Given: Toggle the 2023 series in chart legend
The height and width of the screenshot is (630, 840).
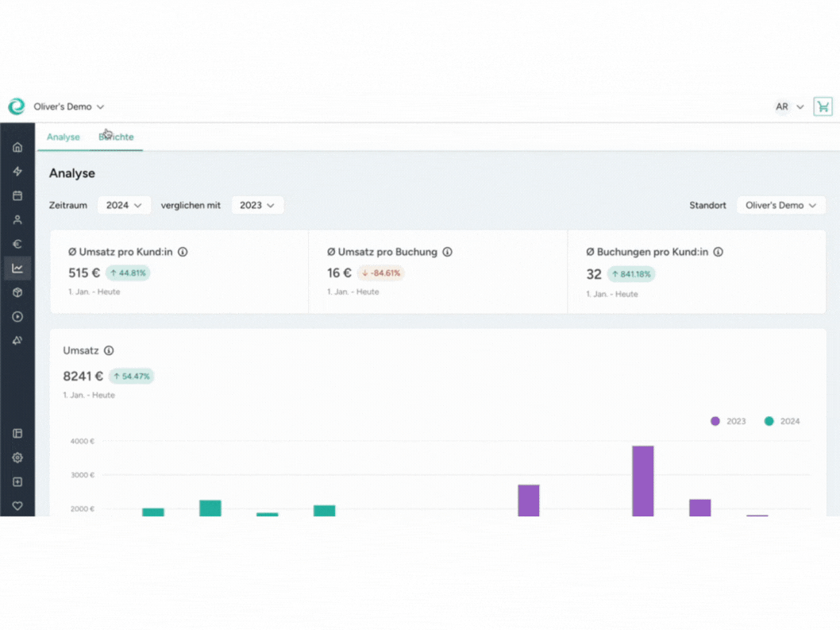Looking at the screenshot, I should 728,421.
